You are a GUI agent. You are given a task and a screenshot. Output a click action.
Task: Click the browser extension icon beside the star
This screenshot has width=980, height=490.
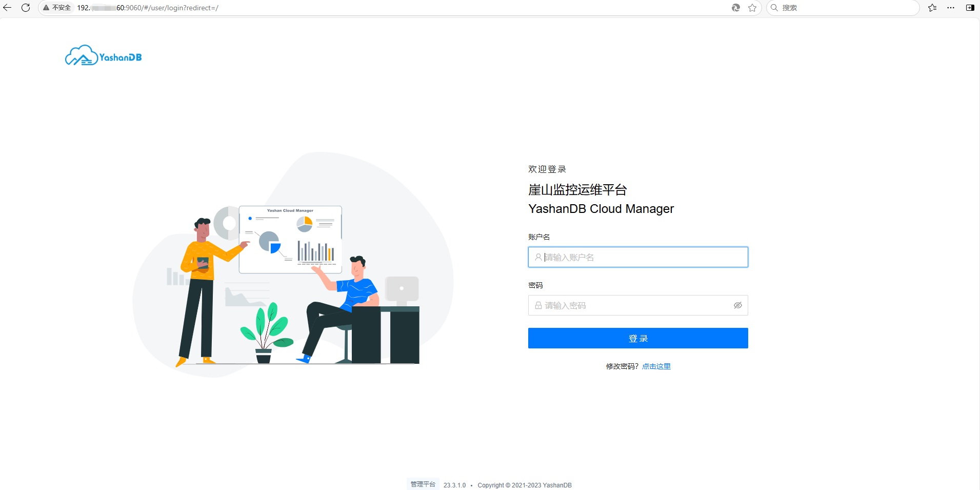pyautogui.click(x=736, y=8)
